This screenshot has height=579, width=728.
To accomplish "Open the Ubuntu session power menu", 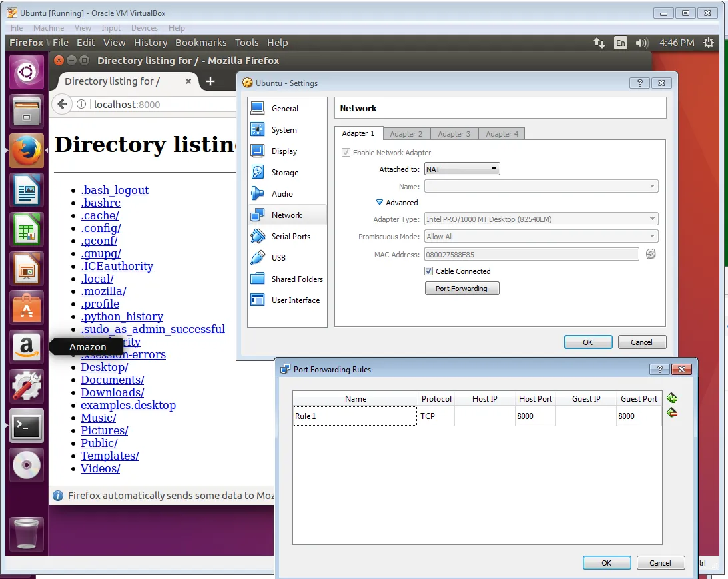I will [709, 43].
